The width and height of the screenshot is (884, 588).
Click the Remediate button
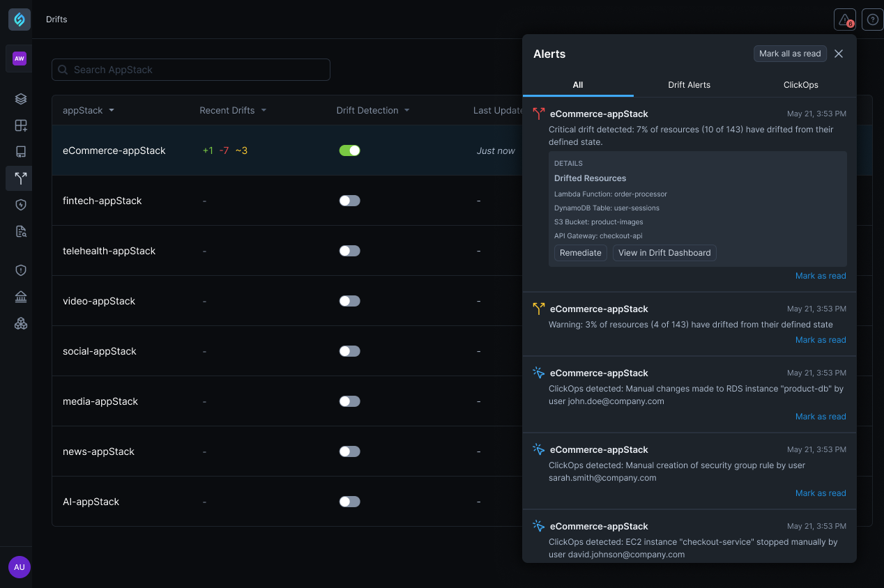tap(580, 253)
